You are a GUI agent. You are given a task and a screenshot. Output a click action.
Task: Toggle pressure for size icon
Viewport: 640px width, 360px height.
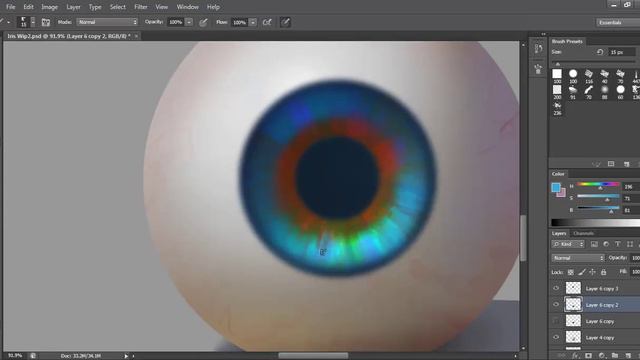[285, 22]
